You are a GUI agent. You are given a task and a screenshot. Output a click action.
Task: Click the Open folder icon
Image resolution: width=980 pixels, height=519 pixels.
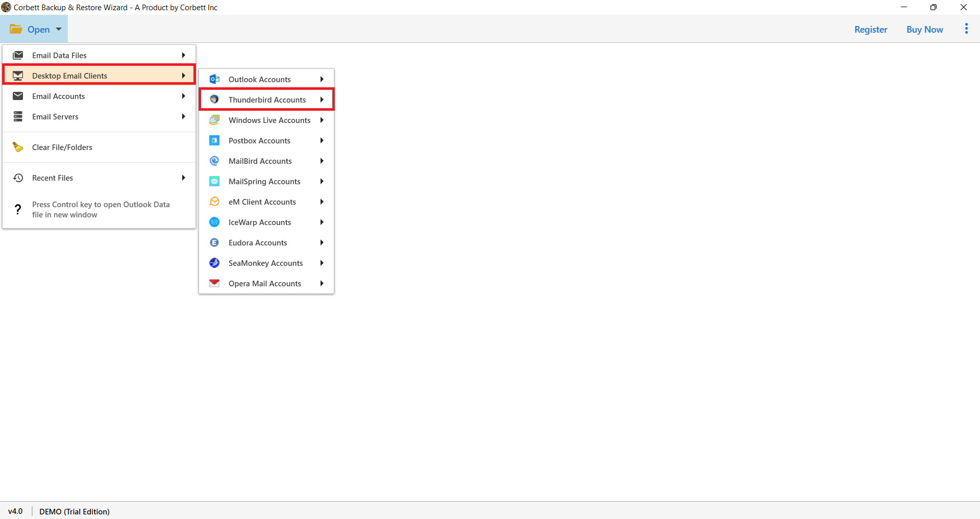16,29
